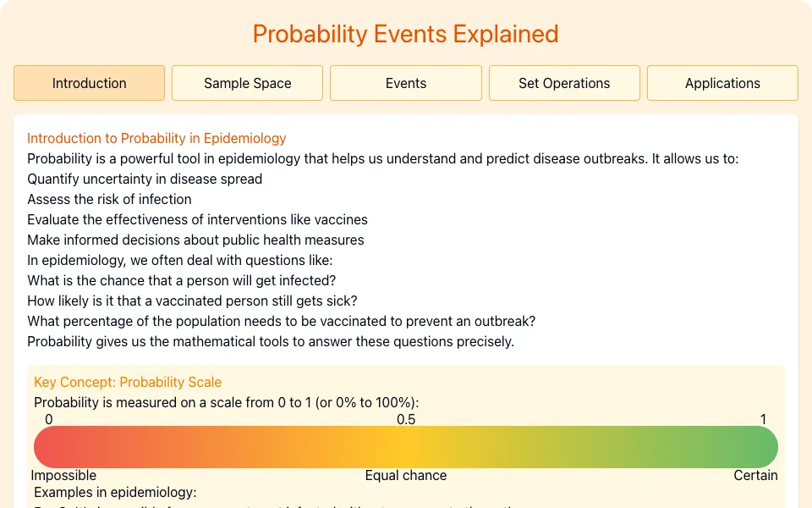Select the Events tab
The width and height of the screenshot is (812, 508).
coord(406,83)
